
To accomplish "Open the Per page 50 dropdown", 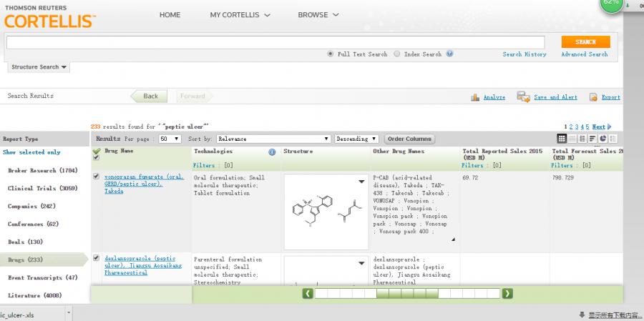I will 170,139.
